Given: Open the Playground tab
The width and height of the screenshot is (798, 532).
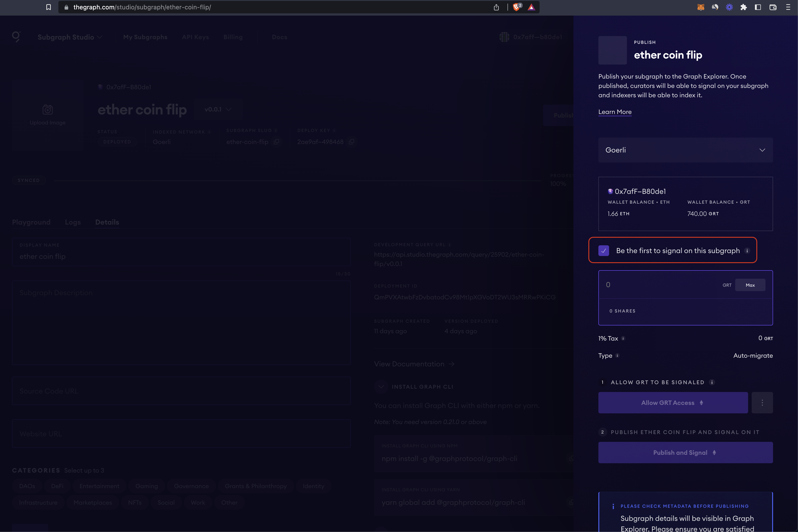Looking at the screenshot, I should click(x=31, y=222).
